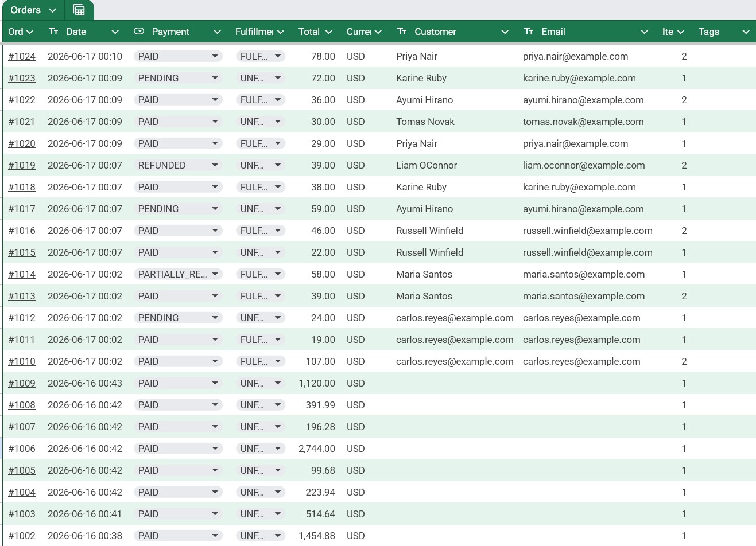Open the Fulfillment column filter arrow

(281, 32)
